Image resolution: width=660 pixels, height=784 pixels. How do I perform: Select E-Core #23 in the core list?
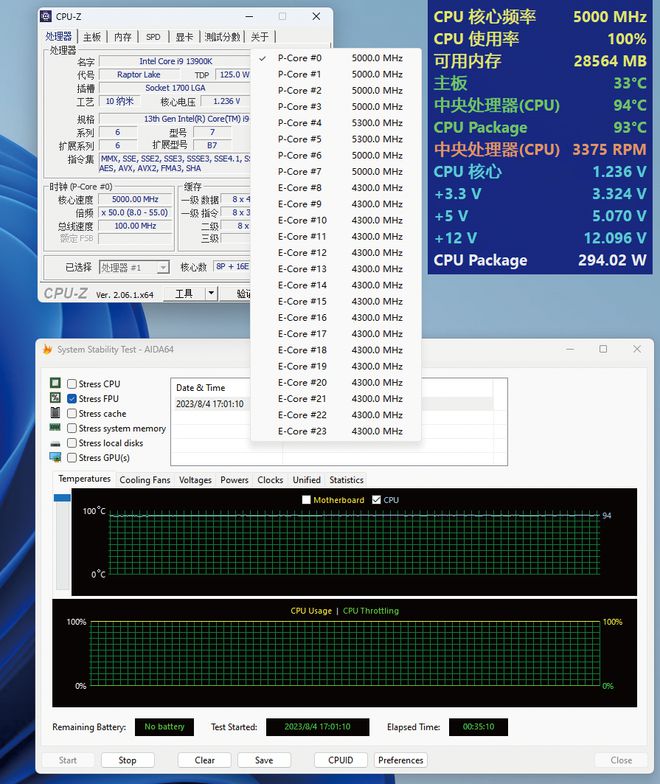pyautogui.click(x=336, y=431)
